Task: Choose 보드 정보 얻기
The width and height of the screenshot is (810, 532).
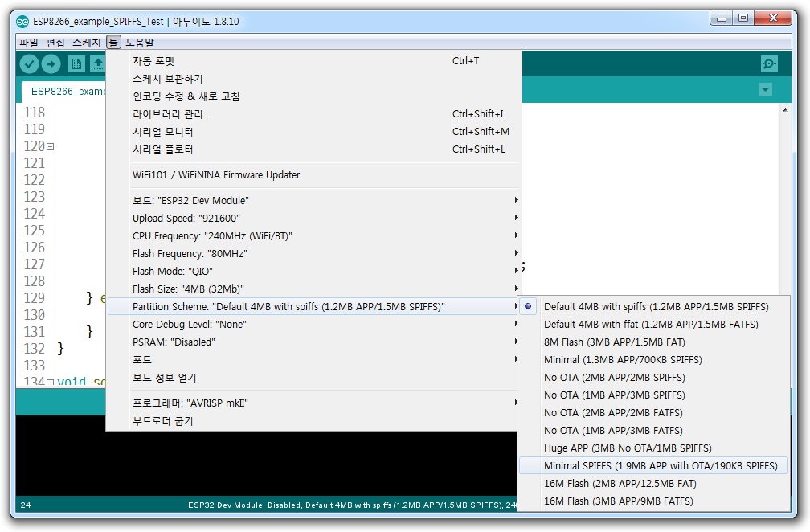Action: (x=313, y=378)
